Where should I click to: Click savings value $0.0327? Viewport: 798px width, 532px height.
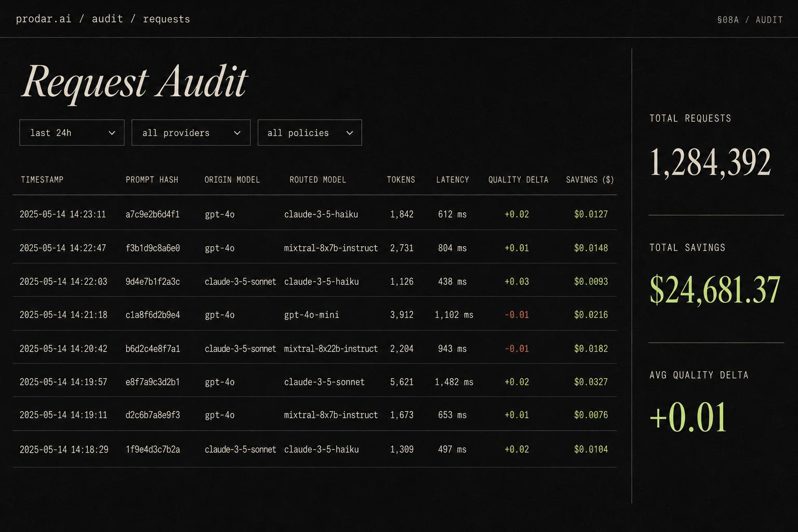tap(591, 382)
